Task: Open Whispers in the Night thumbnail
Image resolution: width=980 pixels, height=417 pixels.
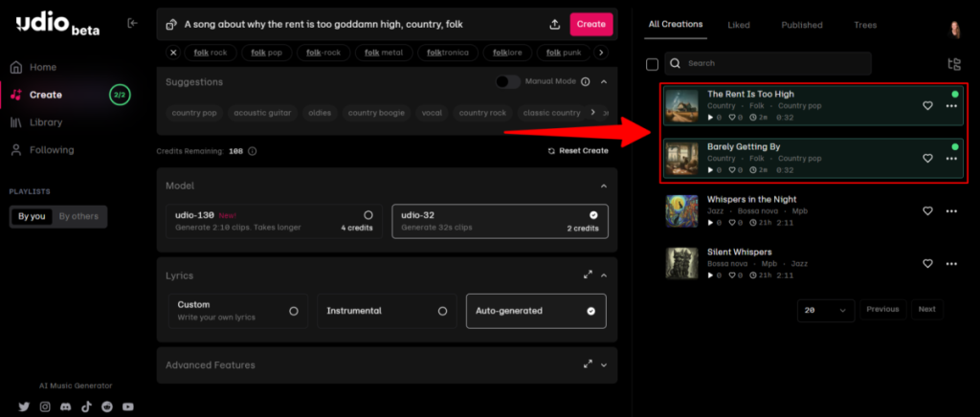Action: tap(681, 211)
